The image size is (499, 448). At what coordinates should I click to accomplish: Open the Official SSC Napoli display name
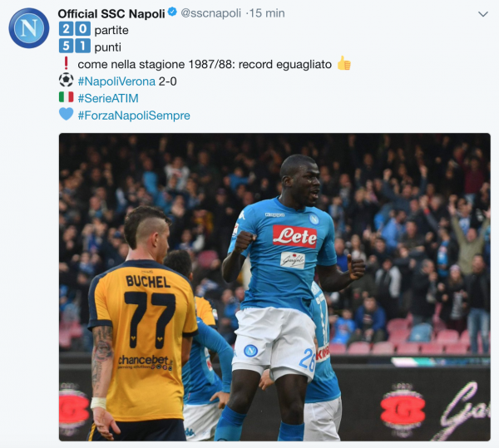click(111, 13)
